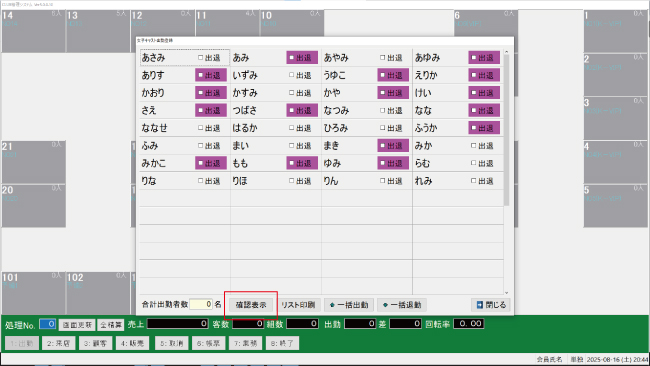
Task: Select the 5:取消 function button
Action: coord(172,343)
